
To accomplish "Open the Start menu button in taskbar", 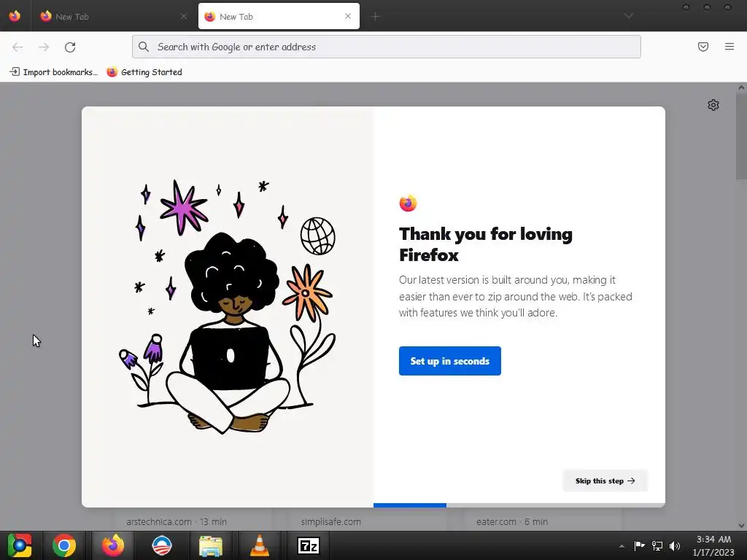I will [20, 545].
